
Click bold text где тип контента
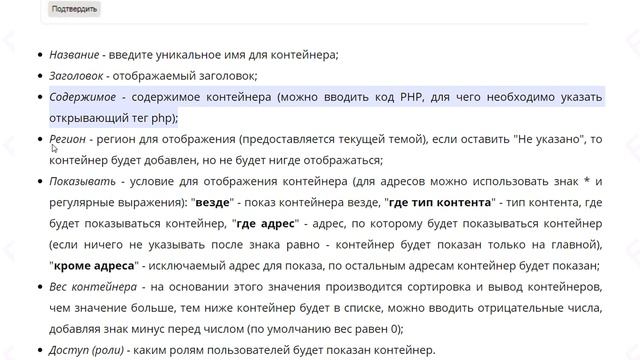440,202
